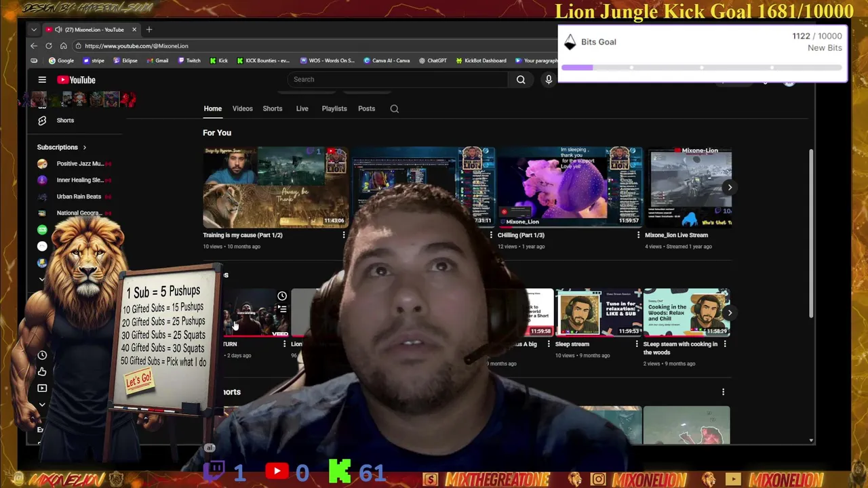Screen dimensions: 868x488
Task: Click the magnifier search button
Action: tap(521, 79)
